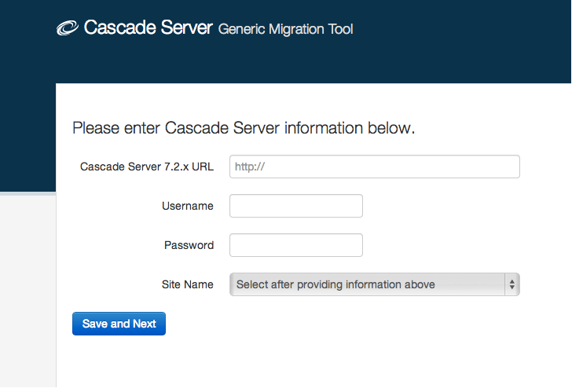Click the light gray sidebar area
The image size is (572, 392).
[x=27, y=291]
